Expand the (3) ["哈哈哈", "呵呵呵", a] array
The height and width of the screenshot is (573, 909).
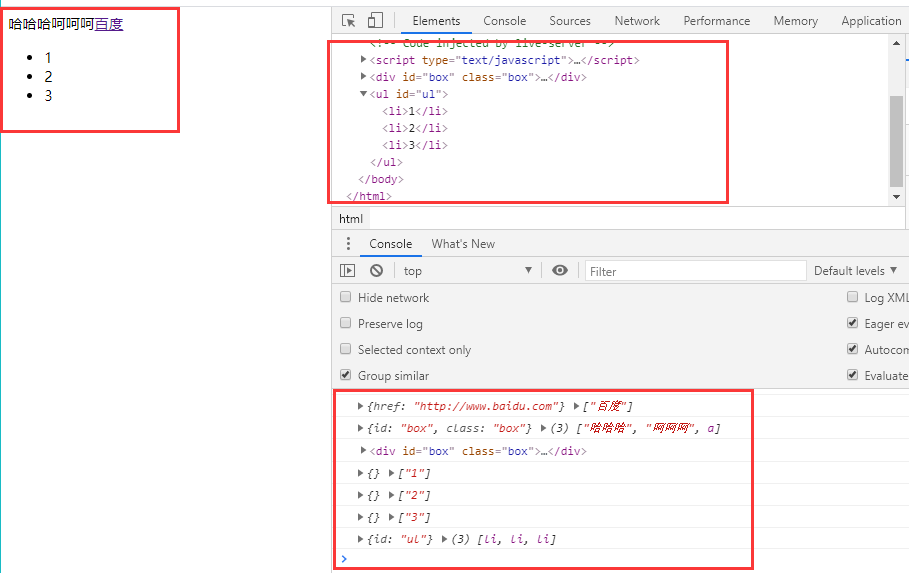click(x=543, y=428)
